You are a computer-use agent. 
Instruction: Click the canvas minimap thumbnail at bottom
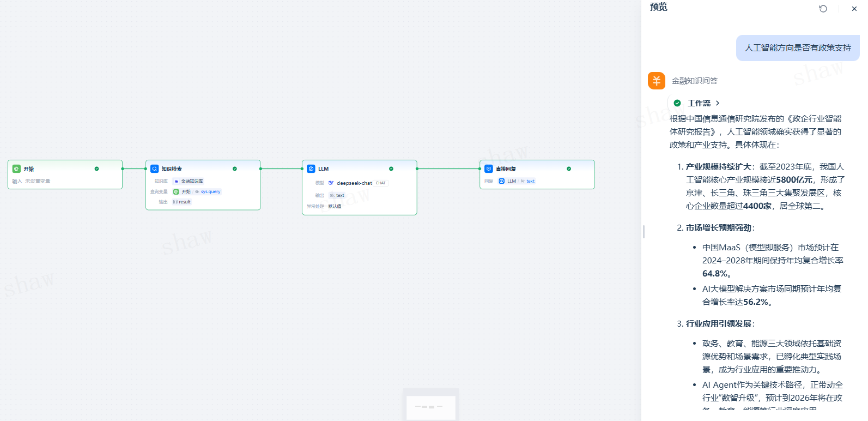point(430,406)
